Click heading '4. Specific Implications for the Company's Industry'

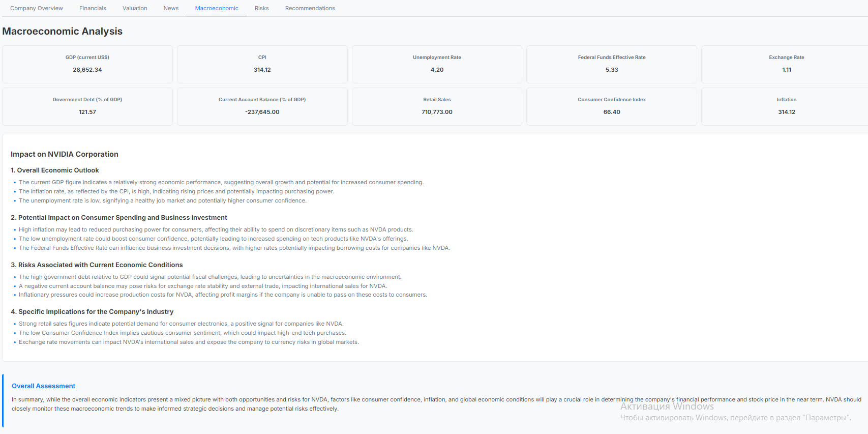coord(92,312)
